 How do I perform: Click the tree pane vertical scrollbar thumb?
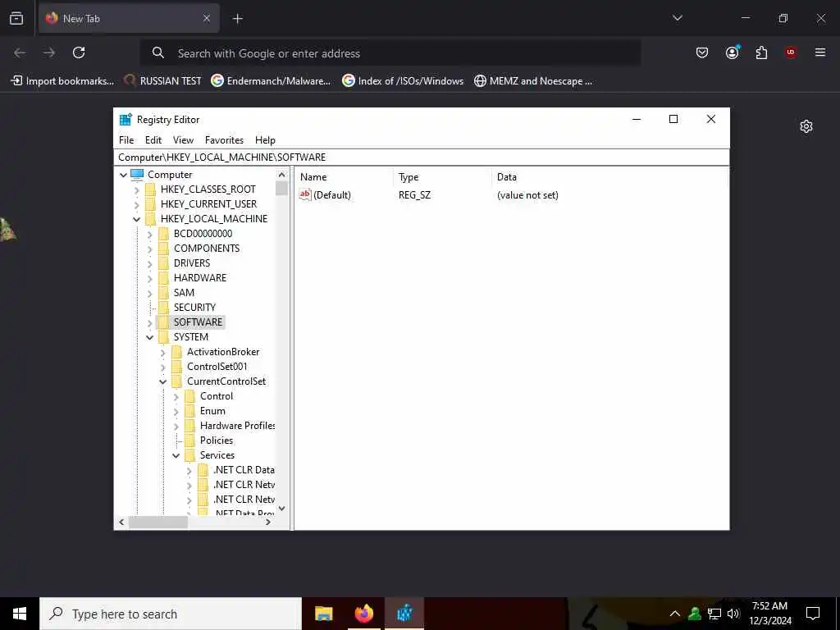[282, 188]
